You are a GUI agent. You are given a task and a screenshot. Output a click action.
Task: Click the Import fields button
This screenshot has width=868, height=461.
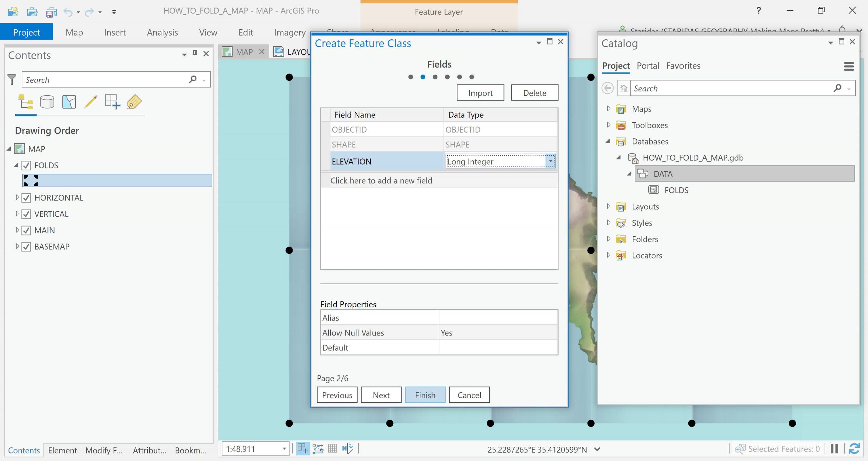pos(480,93)
